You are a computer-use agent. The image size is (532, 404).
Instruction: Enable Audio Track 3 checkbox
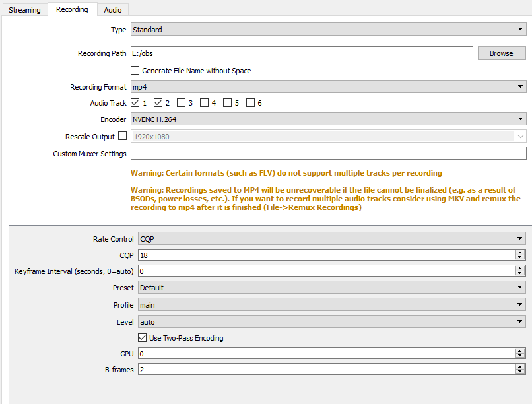pyautogui.click(x=181, y=103)
